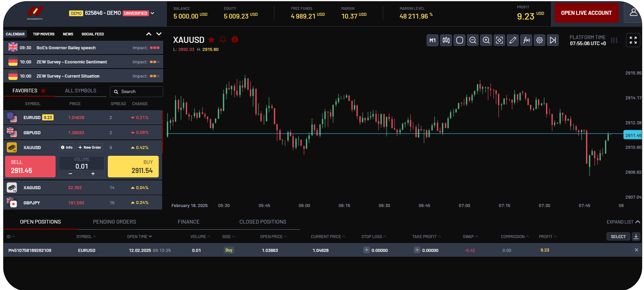The height and width of the screenshot is (290, 644).
Task: Switch to the Top Movers tab
Action: point(43,34)
